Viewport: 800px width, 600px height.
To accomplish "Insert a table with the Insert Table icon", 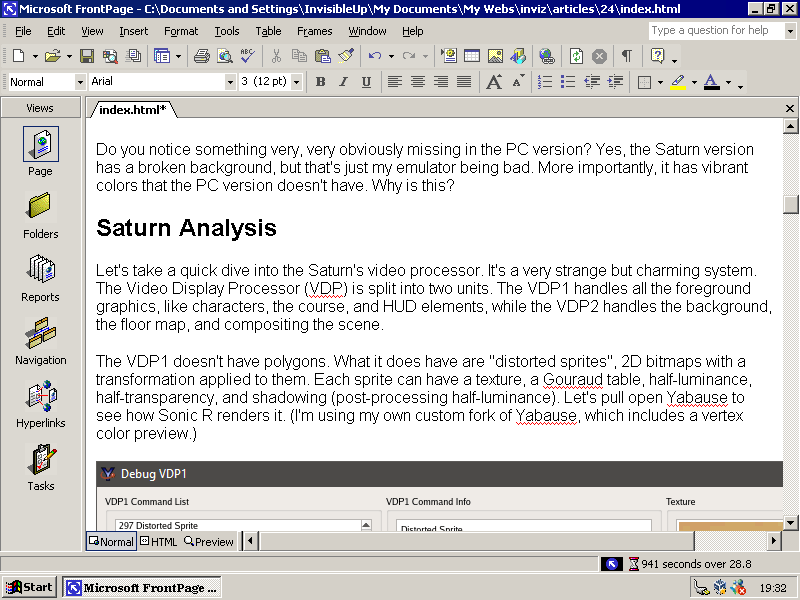I will 472,56.
